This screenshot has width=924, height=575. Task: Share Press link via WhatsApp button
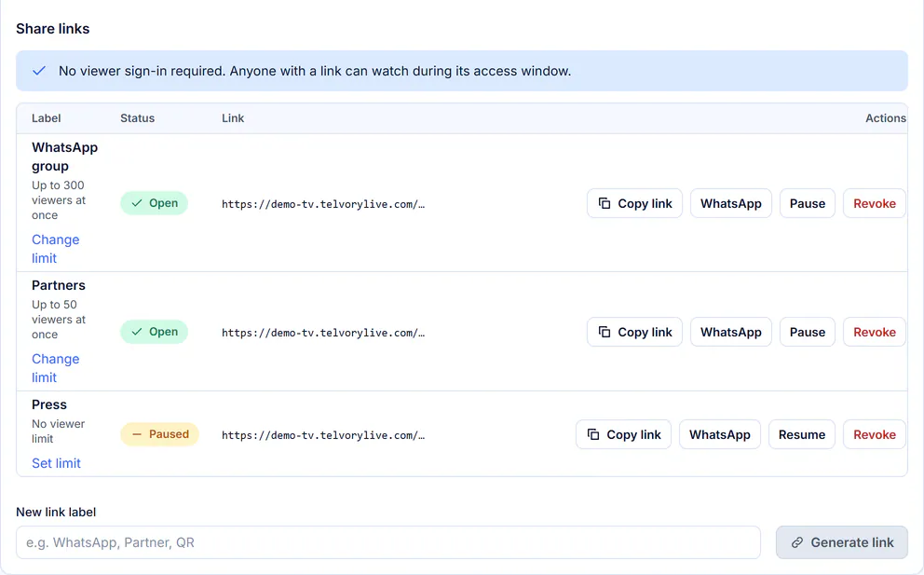tap(719, 434)
